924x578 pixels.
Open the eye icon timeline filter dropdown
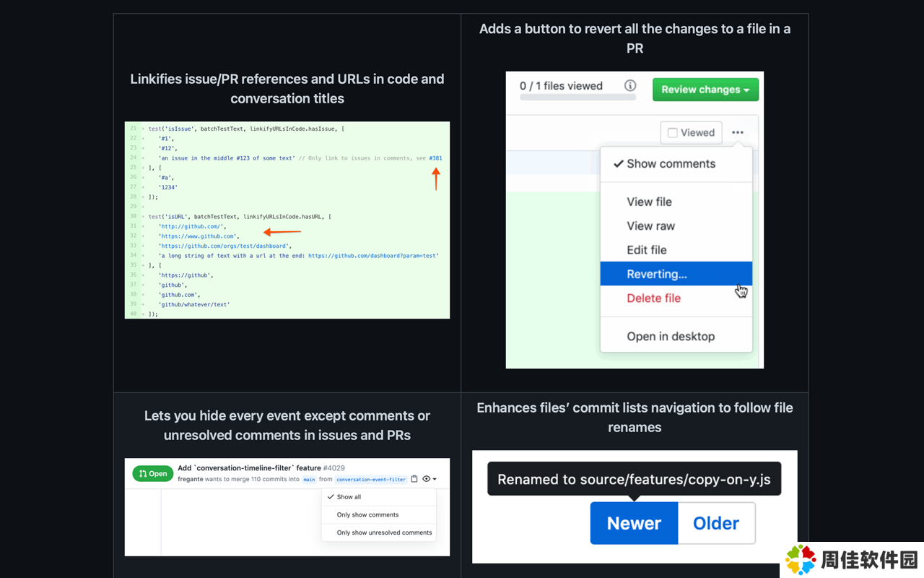(x=429, y=479)
